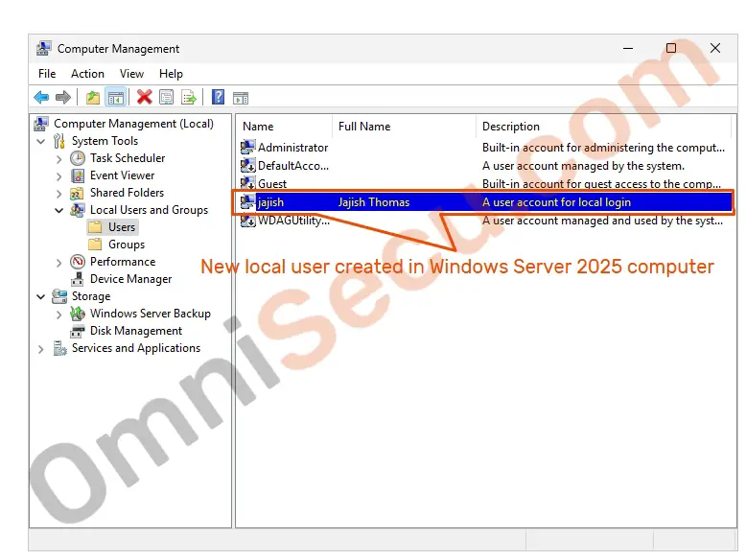The image size is (746, 560).
Task: Select the Disk Management tree label
Action: [136, 331]
